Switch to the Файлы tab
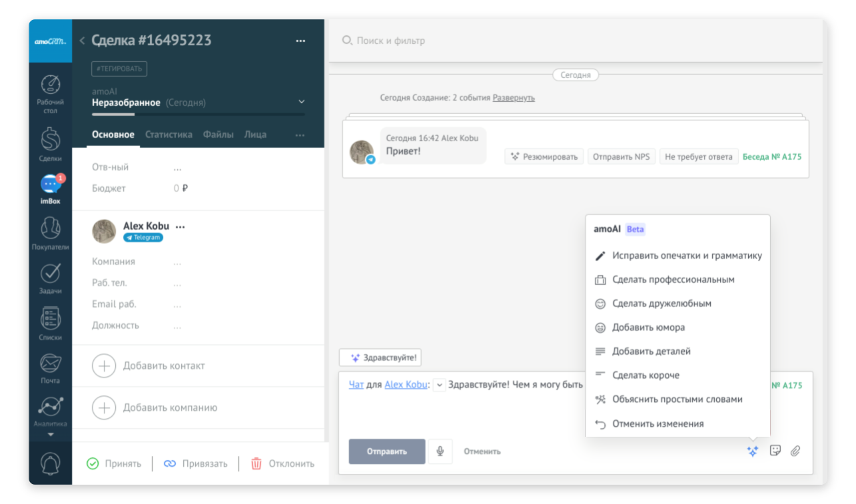This screenshot has width=856, height=504. (x=218, y=134)
